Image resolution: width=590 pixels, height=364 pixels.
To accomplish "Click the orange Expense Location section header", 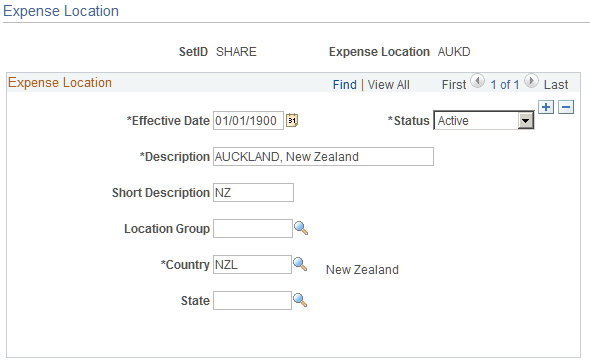I will tap(60, 82).
